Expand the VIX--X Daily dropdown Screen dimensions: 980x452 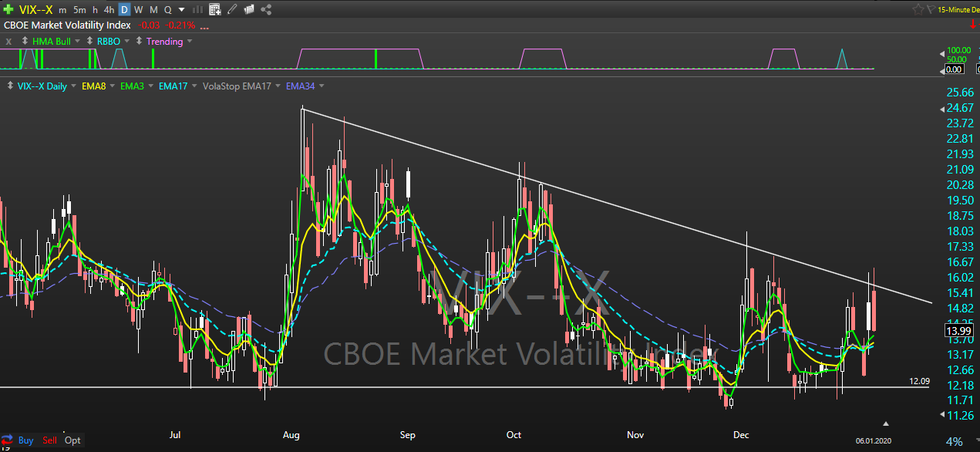pyautogui.click(x=74, y=86)
